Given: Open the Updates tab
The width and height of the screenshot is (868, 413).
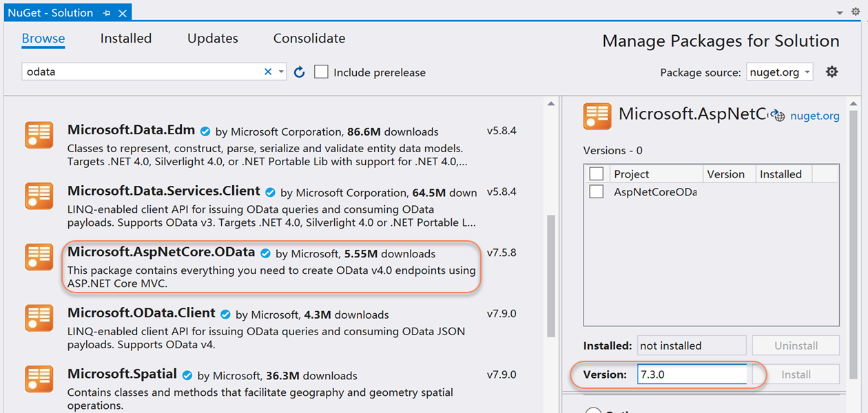Looking at the screenshot, I should tap(213, 39).
